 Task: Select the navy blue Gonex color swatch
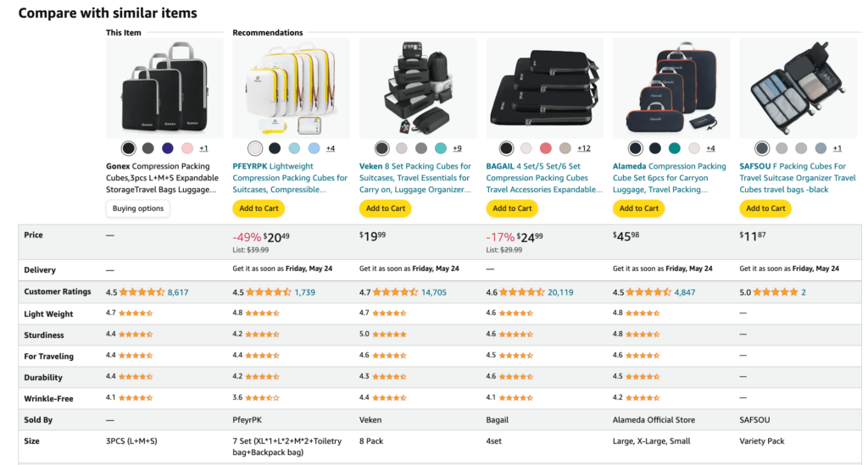pos(167,148)
